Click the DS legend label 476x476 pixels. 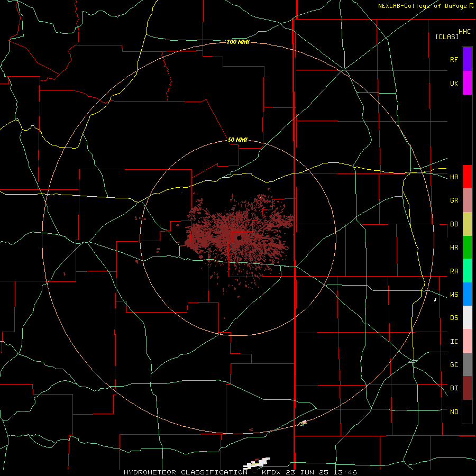tap(454, 318)
